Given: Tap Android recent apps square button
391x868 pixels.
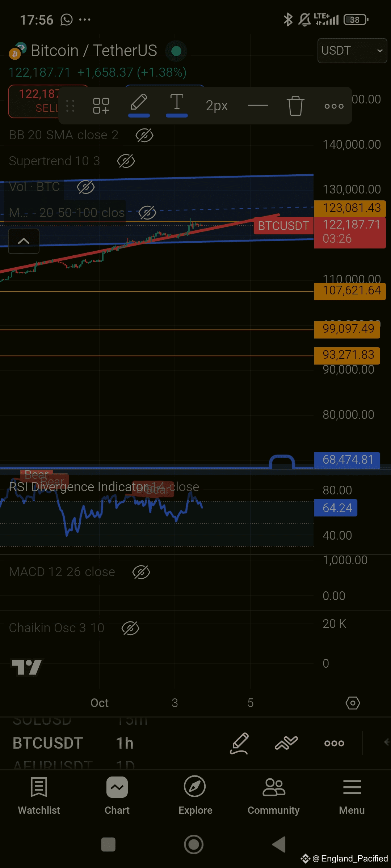Looking at the screenshot, I should coord(108,845).
